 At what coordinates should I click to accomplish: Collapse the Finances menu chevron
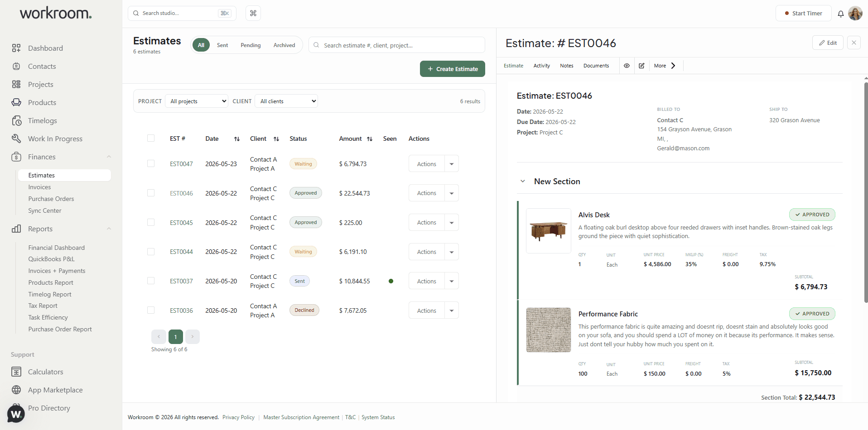[x=109, y=157]
